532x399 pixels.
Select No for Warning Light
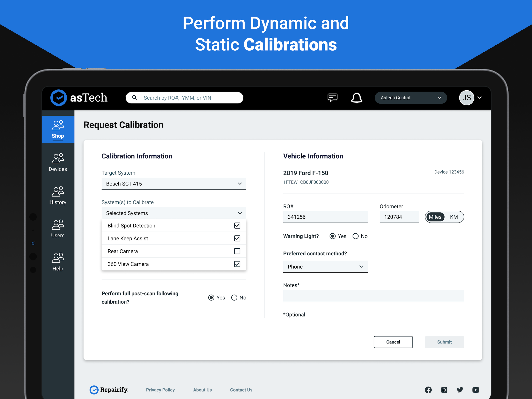tap(355, 236)
